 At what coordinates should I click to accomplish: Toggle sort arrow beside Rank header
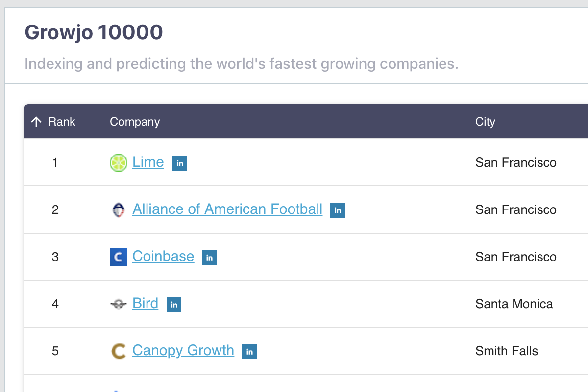pyautogui.click(x=36, y=122)
